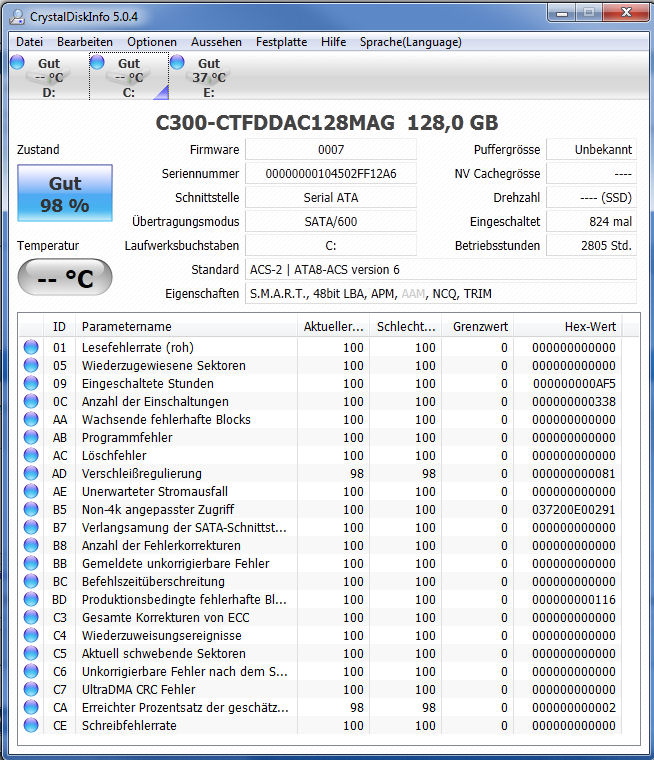Click the Gut 98 % health status button
This screenshot has width=654, height=760.
tap(65, 193)
